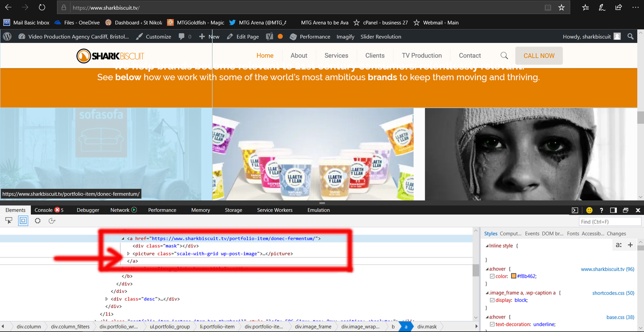The image size is (644, 332).
Task: Open the favorites hub icon
Action: (585, 8)
